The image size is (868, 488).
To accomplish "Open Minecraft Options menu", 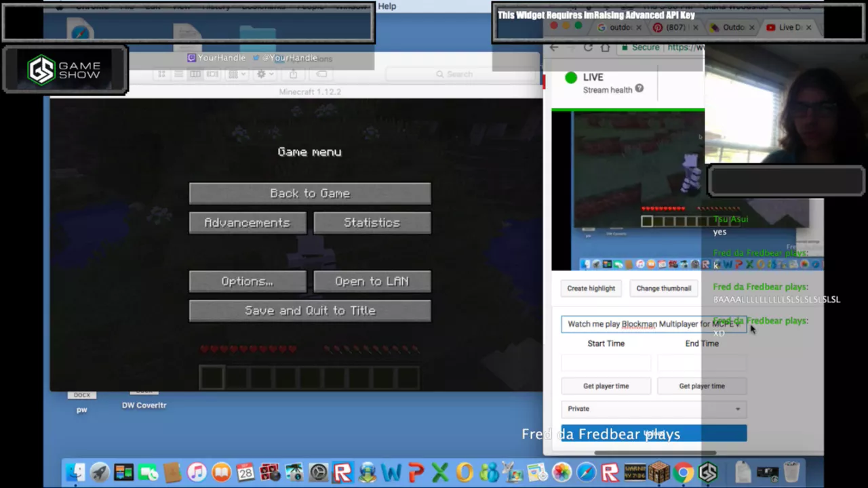I will click(248, 281).
